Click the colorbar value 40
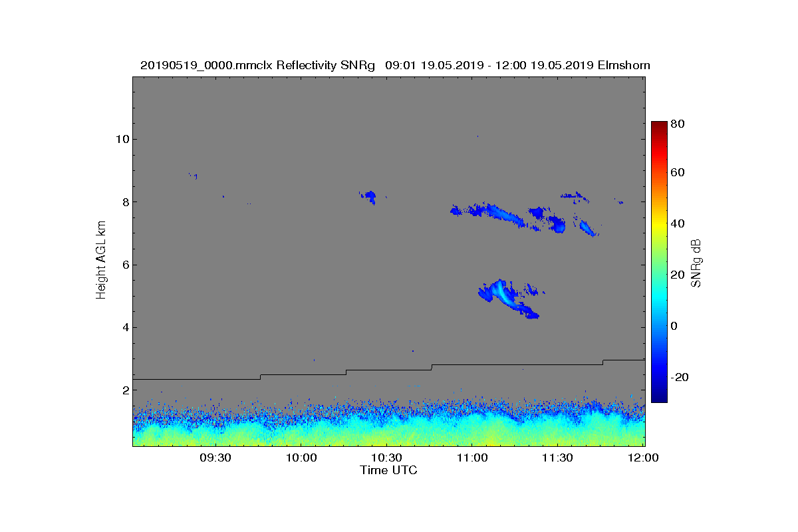Image resolution: width=798 pixels, height=532 pixels. point(678,223)
